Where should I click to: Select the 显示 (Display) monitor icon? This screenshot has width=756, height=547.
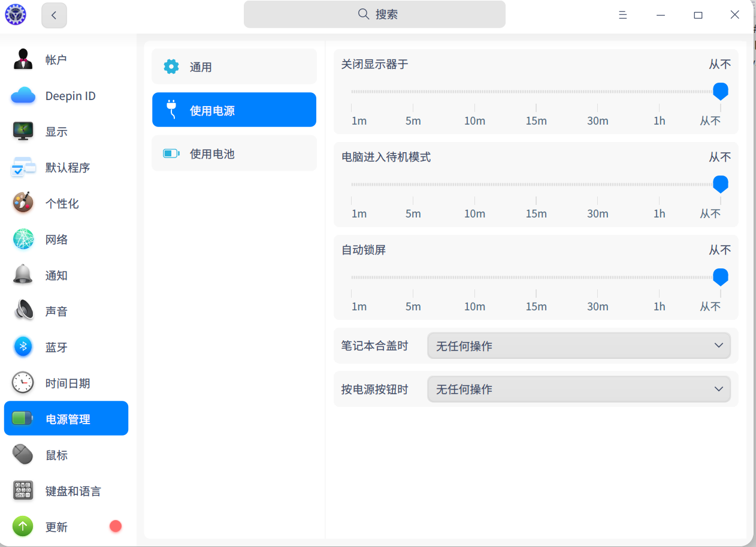click(23, 132)
